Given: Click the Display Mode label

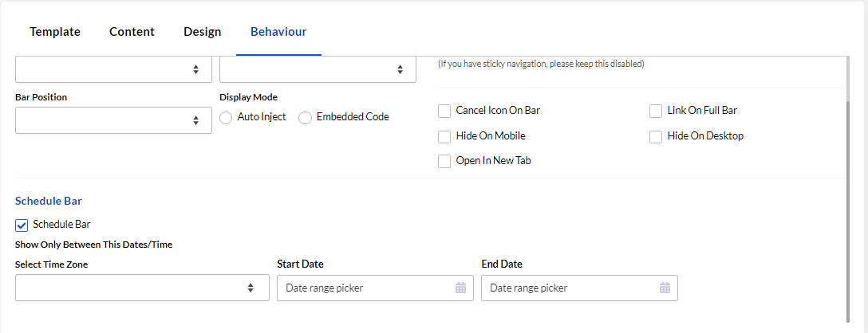Looking at the screenshot, I should 249,97.
